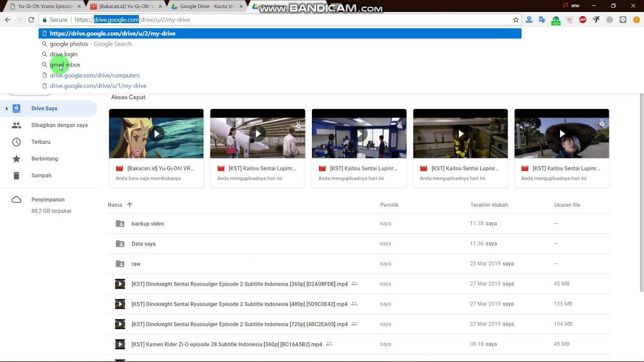Click the sync icon beside 'ano' profile

tap(565, 6)
